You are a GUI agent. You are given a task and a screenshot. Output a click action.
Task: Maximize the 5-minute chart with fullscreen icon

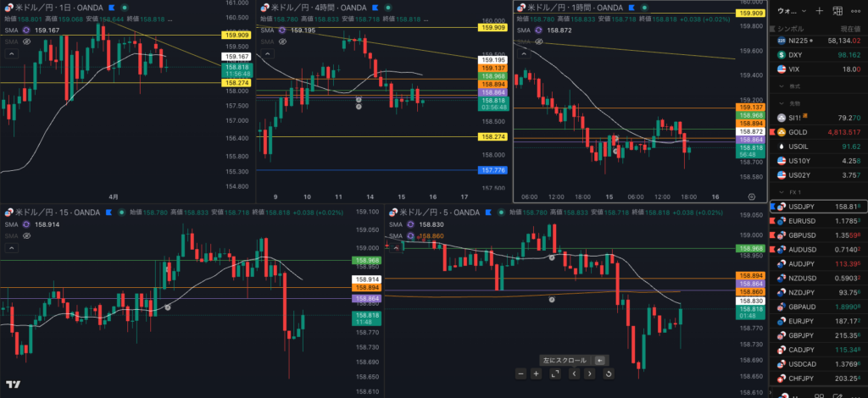point(554,373)
